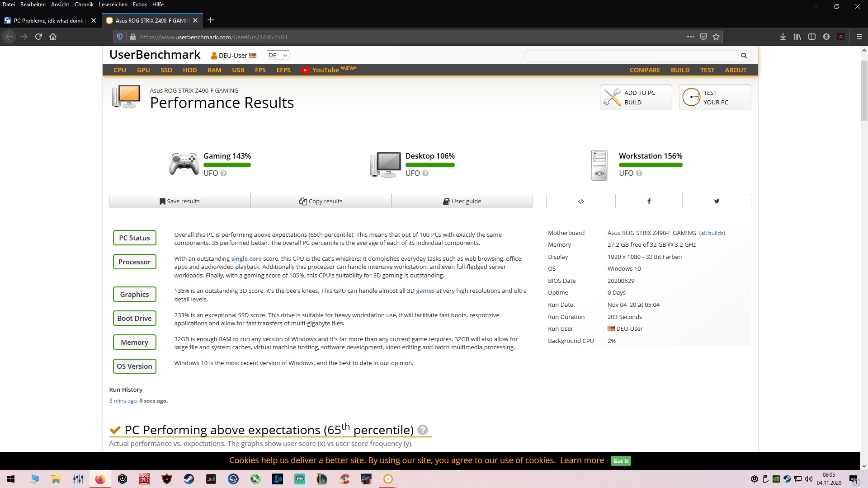Screen dimensions: 868x488
Task: Click the Workstation 156% green progress bar
Action: pyautogui.click(x=650, y=165)
